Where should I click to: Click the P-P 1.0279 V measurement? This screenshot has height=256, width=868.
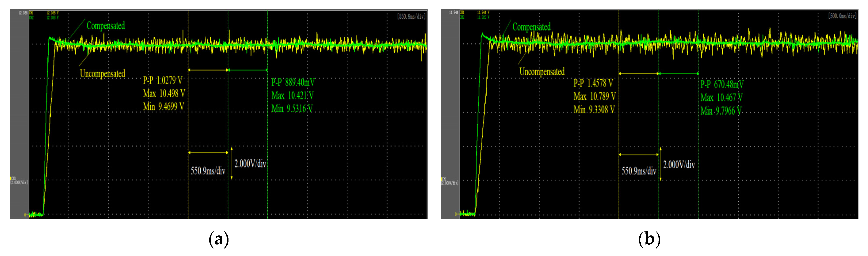pos(163,80)
